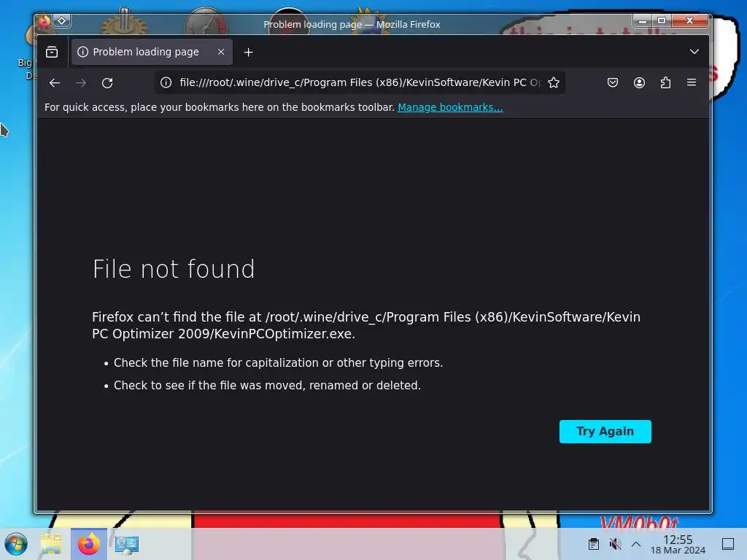Show site information icon in address bar
This screenshot has width=747, height=560.
[166, 83]
